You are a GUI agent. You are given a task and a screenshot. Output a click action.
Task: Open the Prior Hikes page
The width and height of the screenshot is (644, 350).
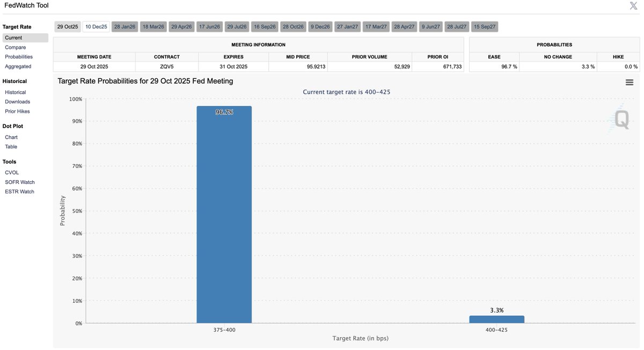[x=18, y=111]
